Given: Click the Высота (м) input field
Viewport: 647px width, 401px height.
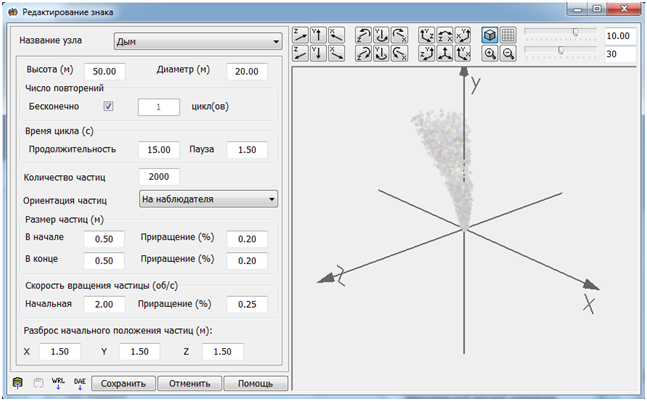Looking at the screenshot, I should [103, 72].
